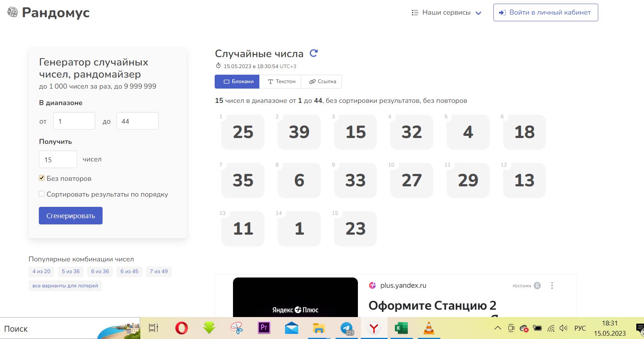The width and height of the screenshot is (644, 339).
Task: Launch the scissors snipping app from taskbar
Action: [x=237, y=328]
